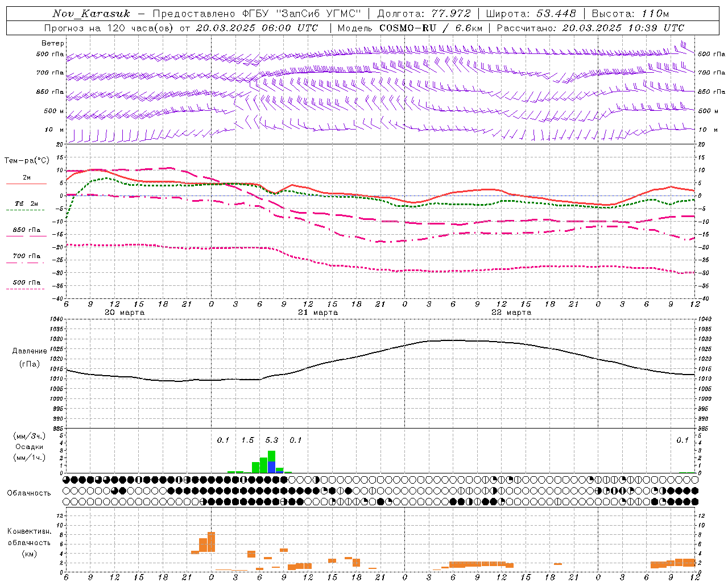Screen dimensions: 728x582
Task: Select the 10 м wind level label on the left
Action: point(55,130)
